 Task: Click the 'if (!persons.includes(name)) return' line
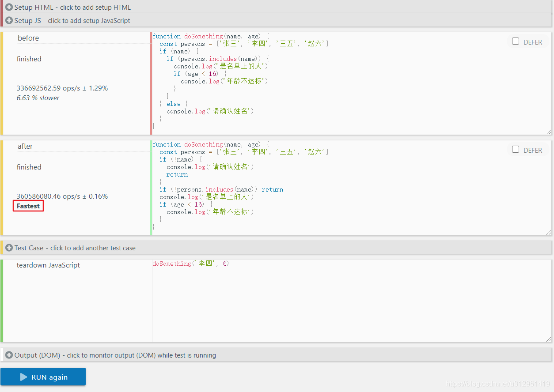(x=221, y=189)
